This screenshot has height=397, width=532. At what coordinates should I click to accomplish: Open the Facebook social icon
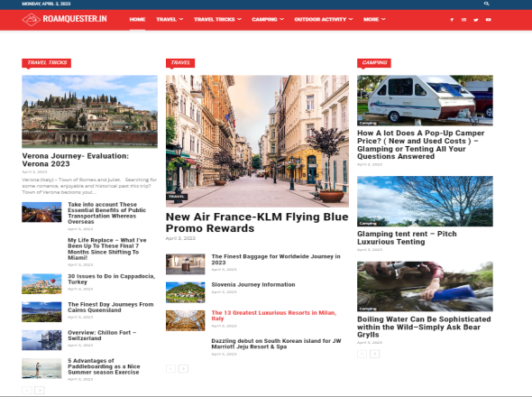pos(452,20)
